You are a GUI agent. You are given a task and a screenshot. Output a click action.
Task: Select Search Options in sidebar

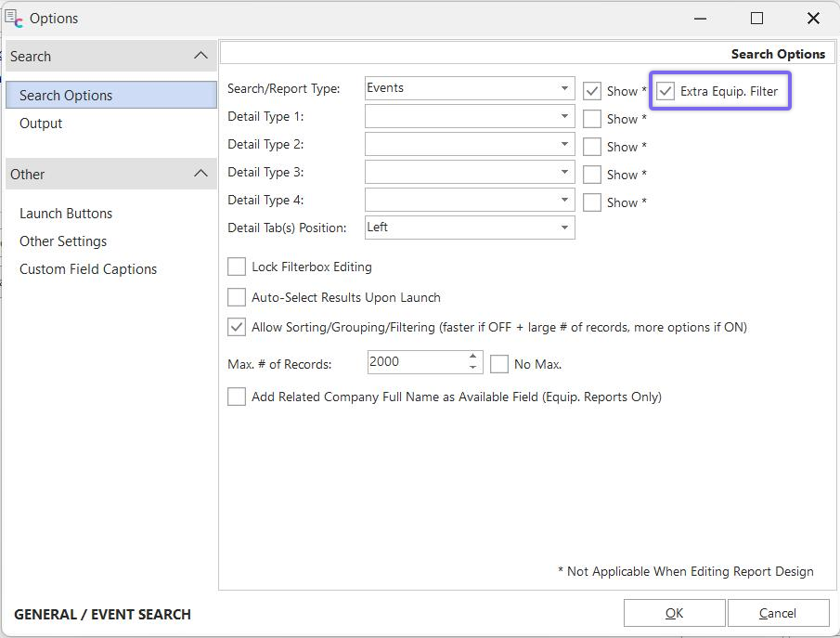[66, 96]
